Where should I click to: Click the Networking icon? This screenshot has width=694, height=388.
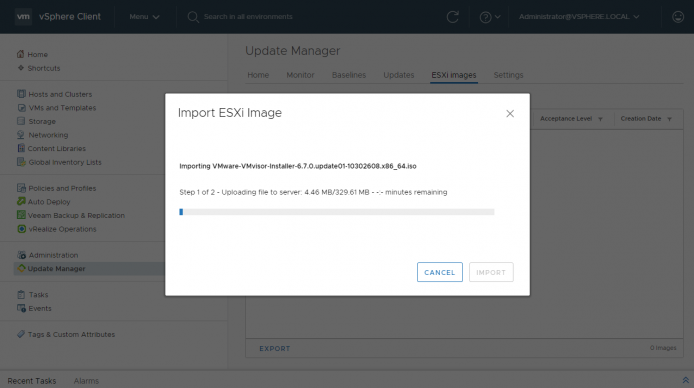(21, 134)
